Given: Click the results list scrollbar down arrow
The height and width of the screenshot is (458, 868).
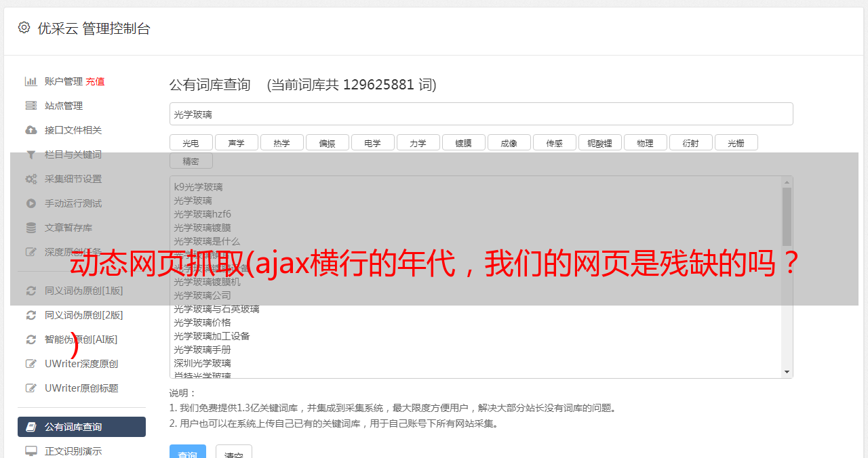Looking at the screenshot, I should (x=787, y=372).
